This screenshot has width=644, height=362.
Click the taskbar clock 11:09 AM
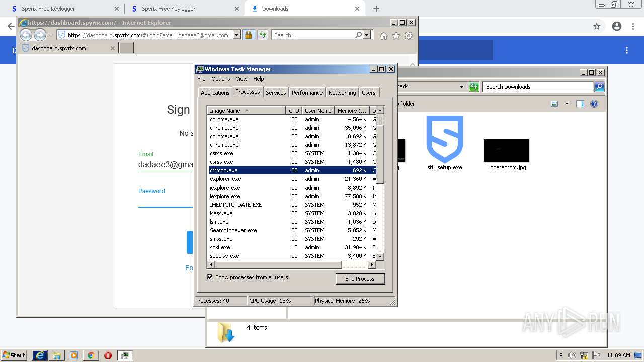[x=618, y=355]
